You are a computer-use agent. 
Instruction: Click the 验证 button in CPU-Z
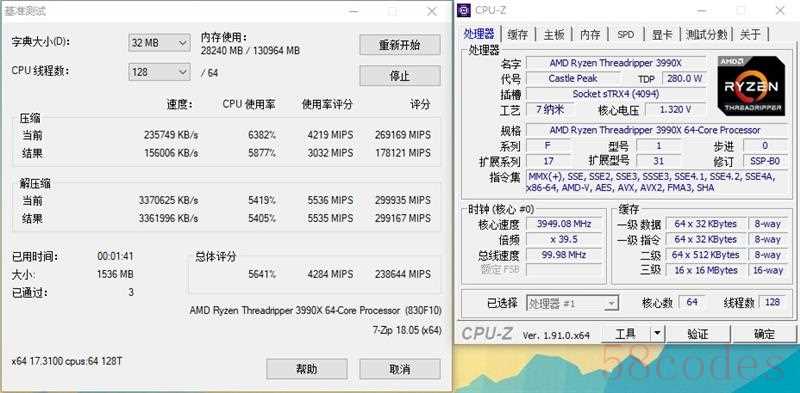point(697,334)
